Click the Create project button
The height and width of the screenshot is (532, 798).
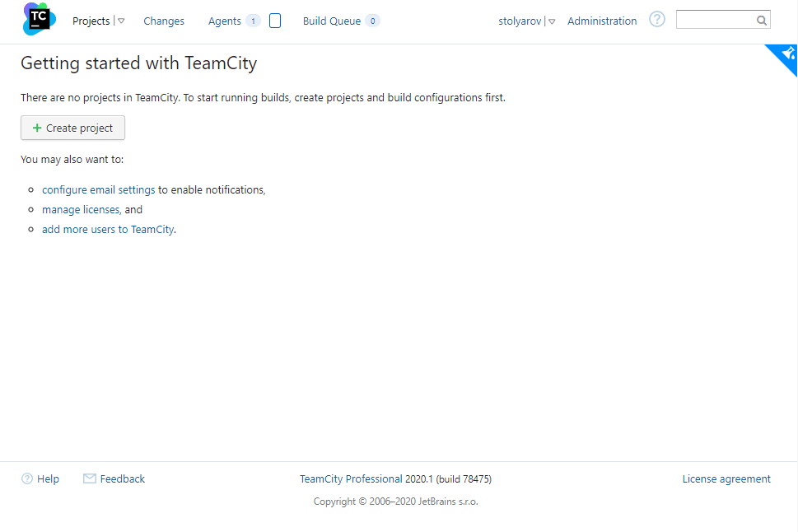tap(72, 128)
